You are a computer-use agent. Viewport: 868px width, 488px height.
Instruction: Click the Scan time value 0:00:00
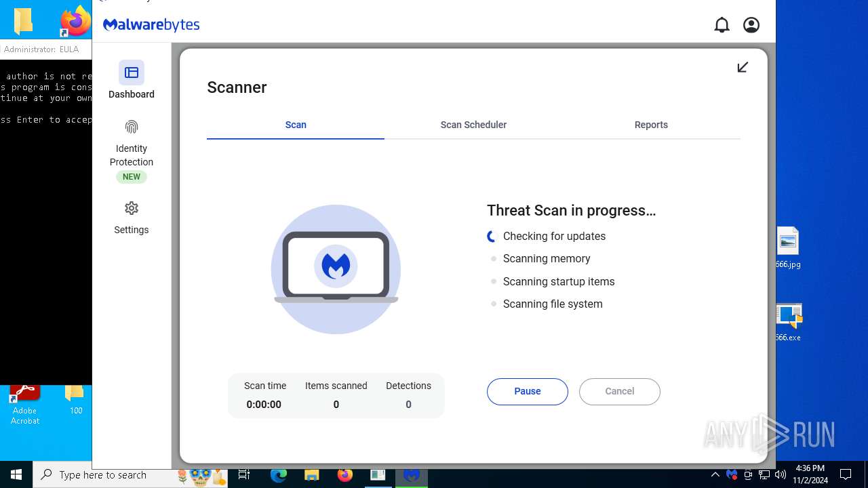click(264, 405)
